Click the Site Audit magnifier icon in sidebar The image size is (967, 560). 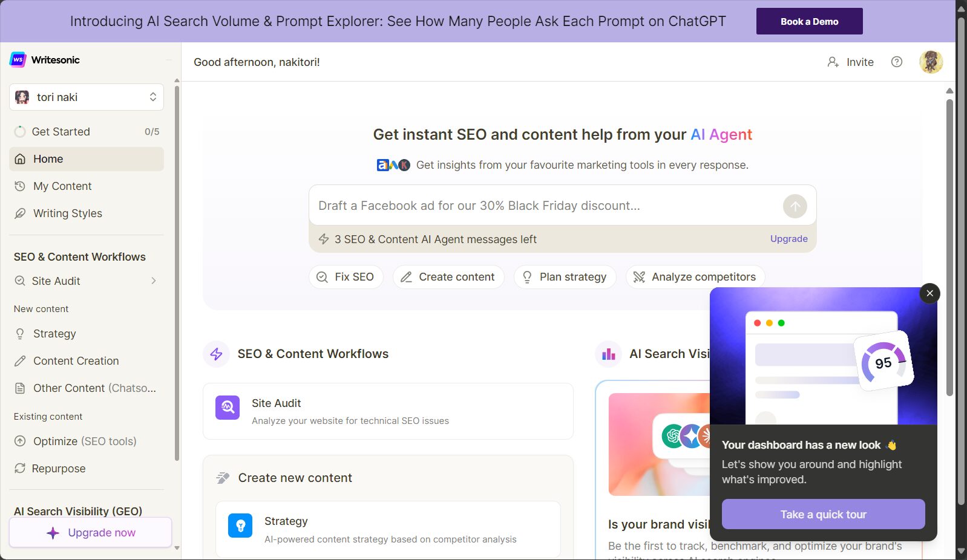click(20, 281)
